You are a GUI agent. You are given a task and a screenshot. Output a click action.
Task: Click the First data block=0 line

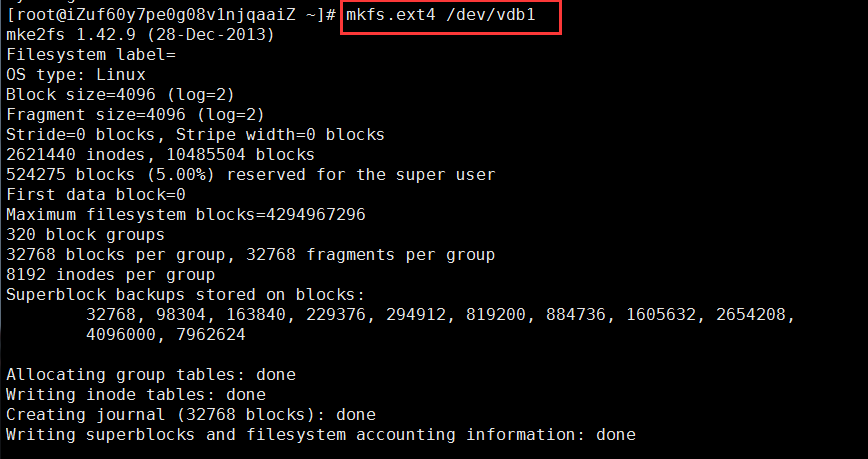(x=96, y=195)
